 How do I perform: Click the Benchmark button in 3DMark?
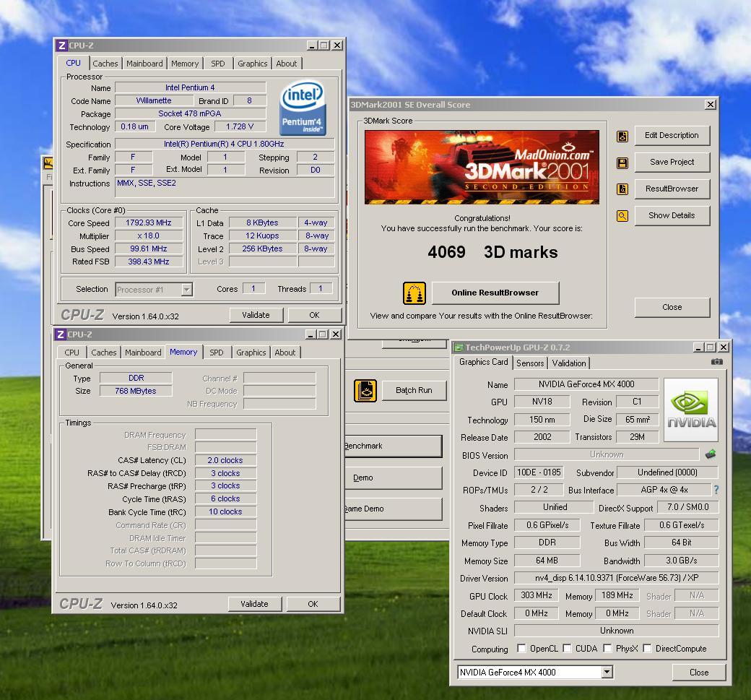coord(393,446)
